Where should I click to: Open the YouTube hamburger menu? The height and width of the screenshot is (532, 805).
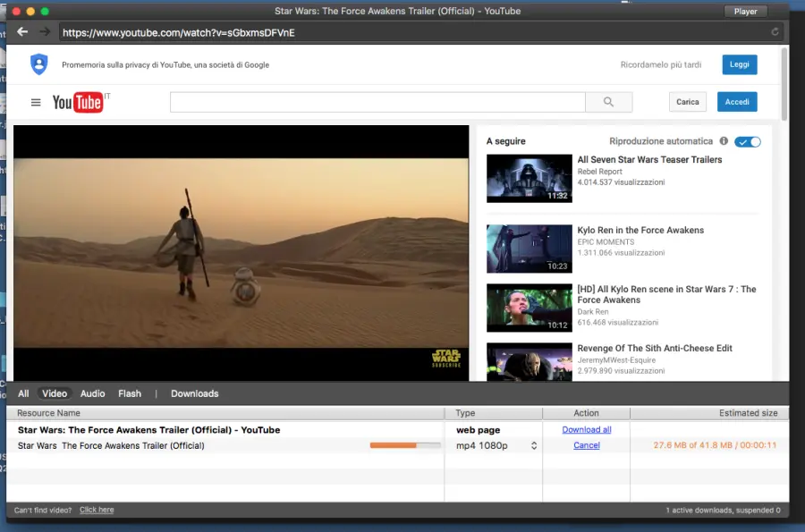[35, 102]
